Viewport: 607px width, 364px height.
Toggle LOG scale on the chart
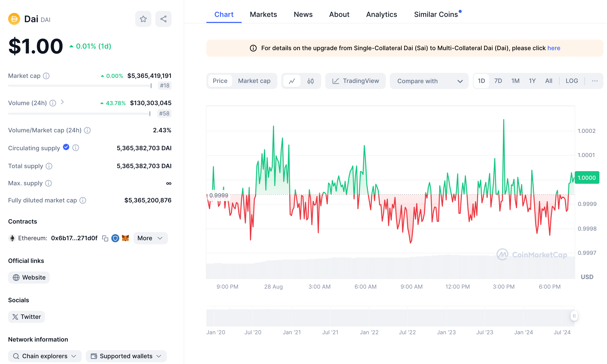pyautogui.click(x=572, y=81)
